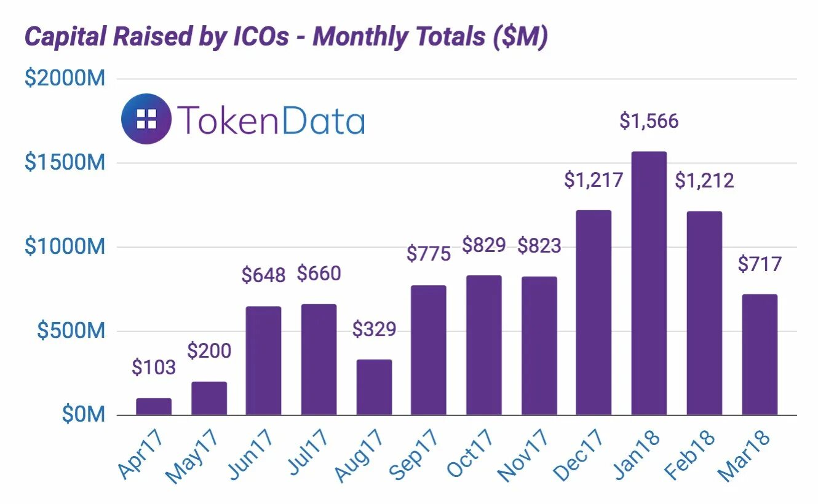Click the $500M y-axis label
Viewport: 818px width, 504px height.
pos(71,331)
